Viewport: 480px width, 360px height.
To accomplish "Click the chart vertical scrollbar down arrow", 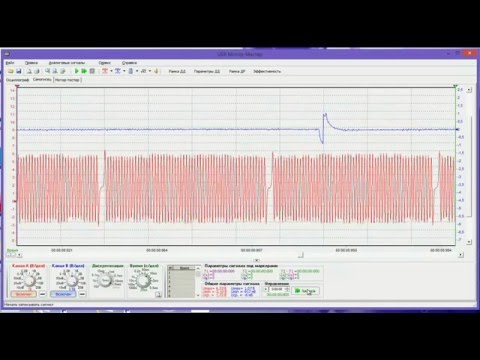I will [x=469, y=242].
